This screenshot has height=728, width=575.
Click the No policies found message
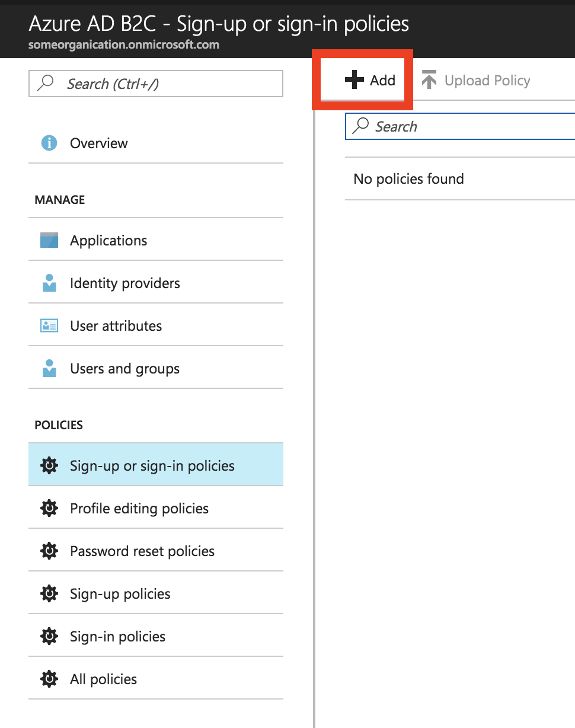coord(408,179)
